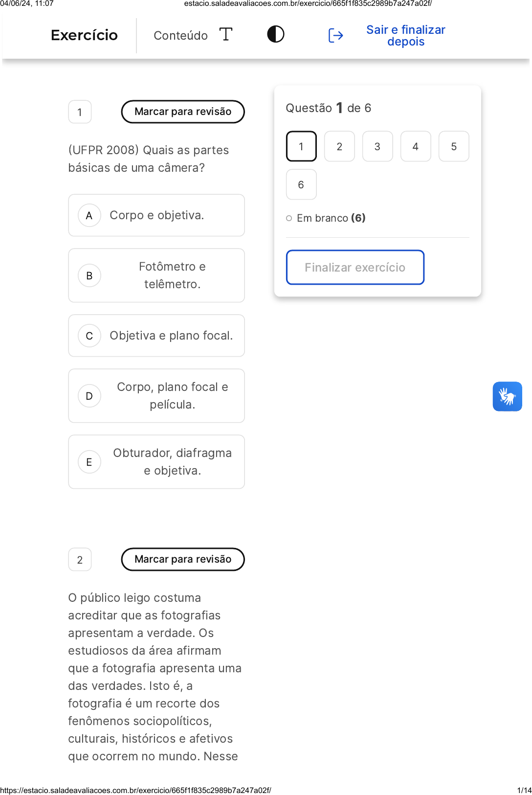Select answer A, Corpo e objetiva

pos(156,215)
